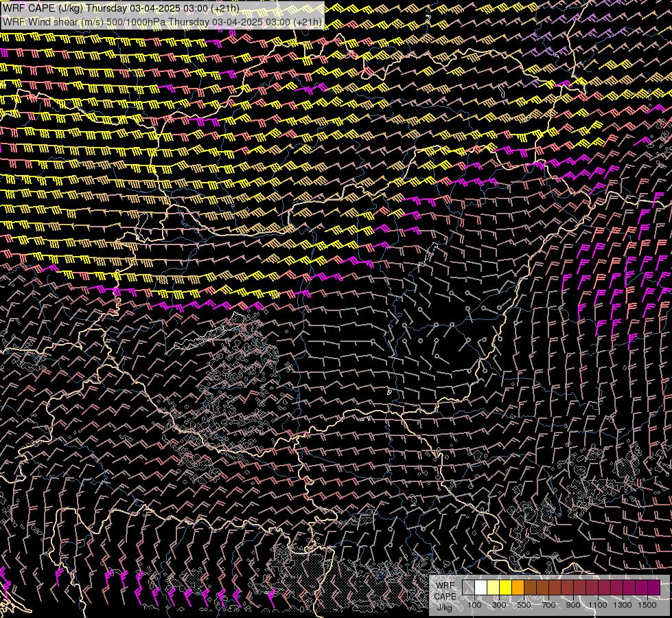Click the WRF CAPE title line
This screenshot has height=618, width=672.
tap(121, 8)
